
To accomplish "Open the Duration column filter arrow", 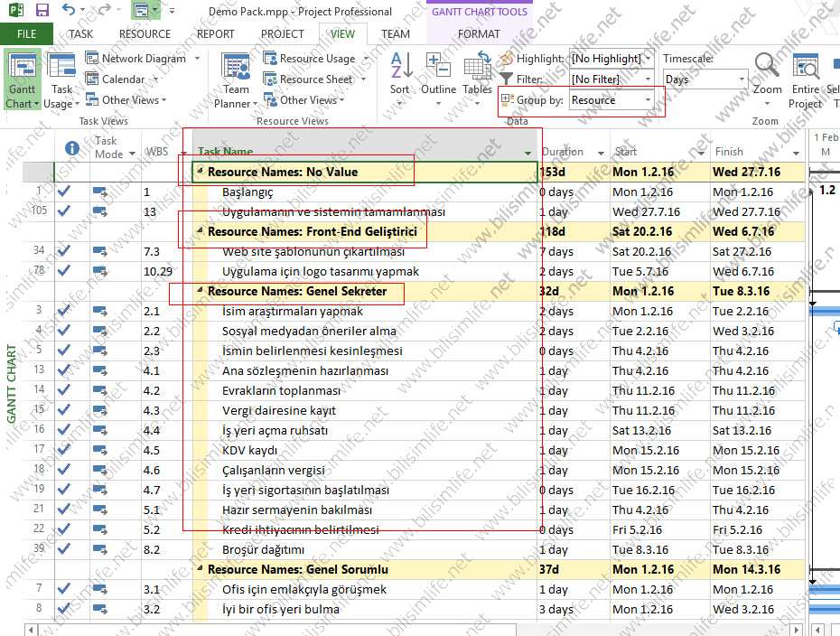I will point(601,154).
